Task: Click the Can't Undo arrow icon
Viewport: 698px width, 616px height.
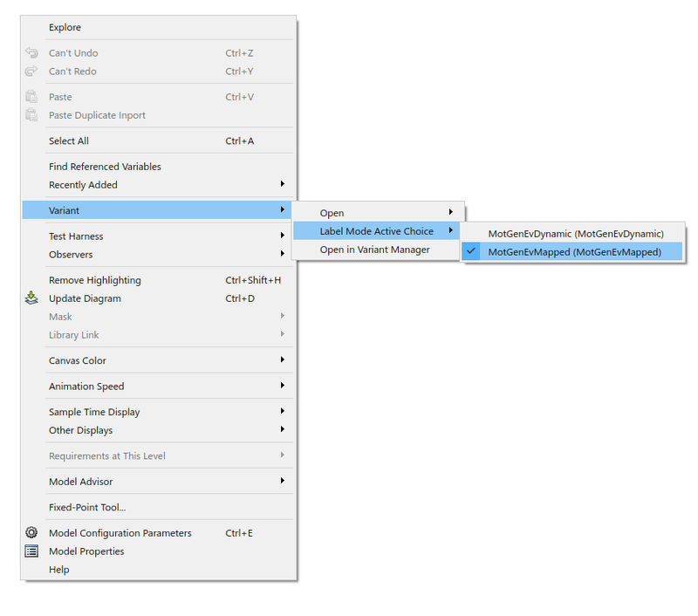Action: click(x=31, y=52)
